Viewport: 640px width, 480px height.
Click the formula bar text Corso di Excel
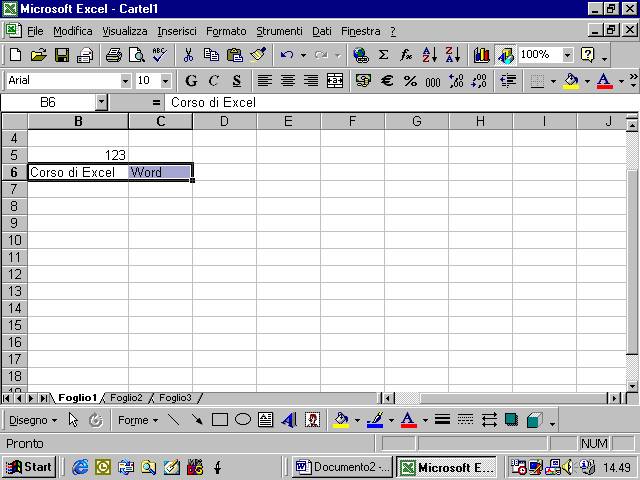click(x=213, y=102)
